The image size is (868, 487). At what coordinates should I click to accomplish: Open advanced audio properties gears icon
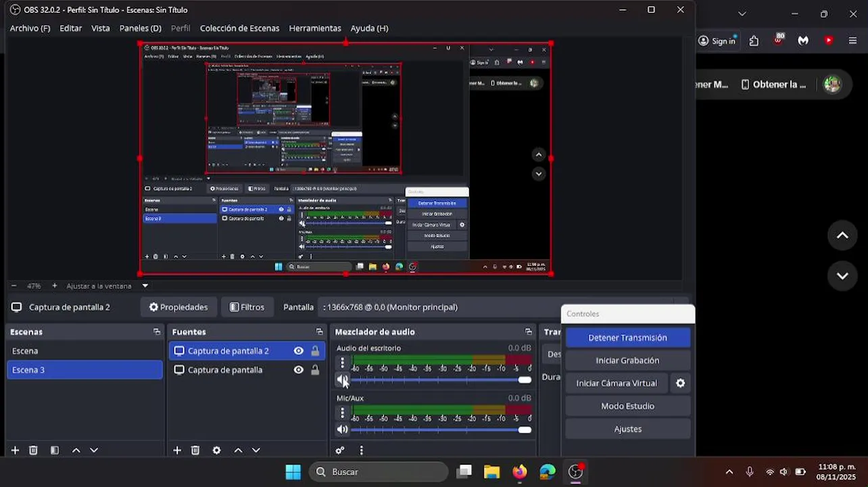point(340,450)
